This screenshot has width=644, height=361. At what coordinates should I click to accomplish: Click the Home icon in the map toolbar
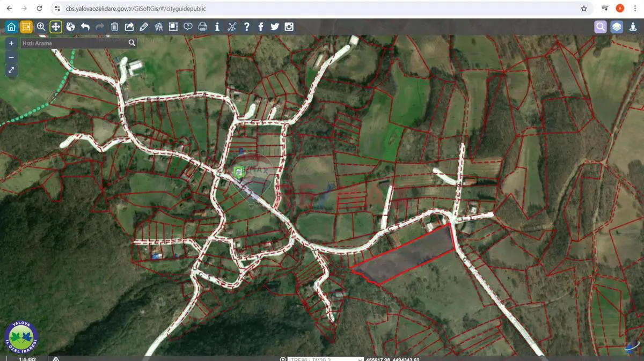point(11,27)
